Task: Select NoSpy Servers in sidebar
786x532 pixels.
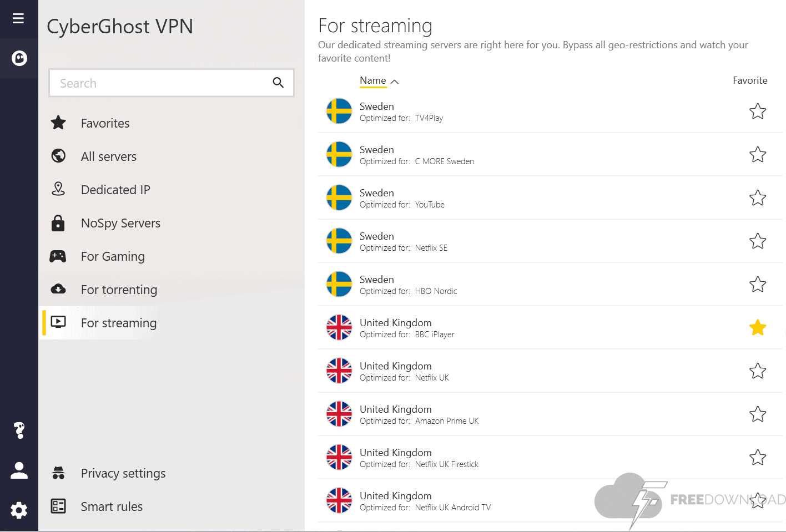Action: click(120, 223)
